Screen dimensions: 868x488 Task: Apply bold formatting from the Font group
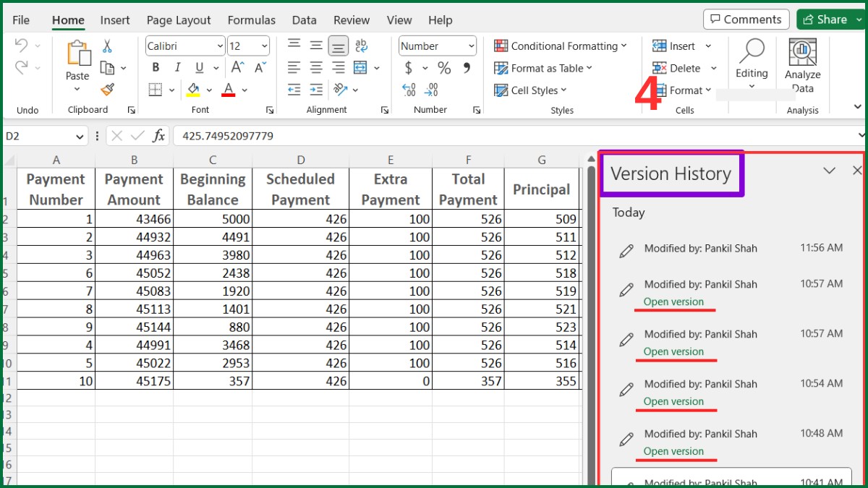click(x=155, y=67)
